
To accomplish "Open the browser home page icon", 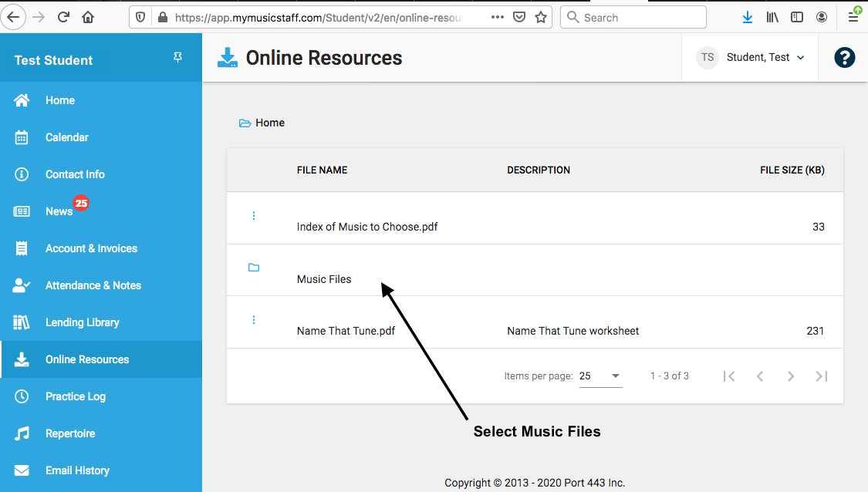I will point(88,17).
